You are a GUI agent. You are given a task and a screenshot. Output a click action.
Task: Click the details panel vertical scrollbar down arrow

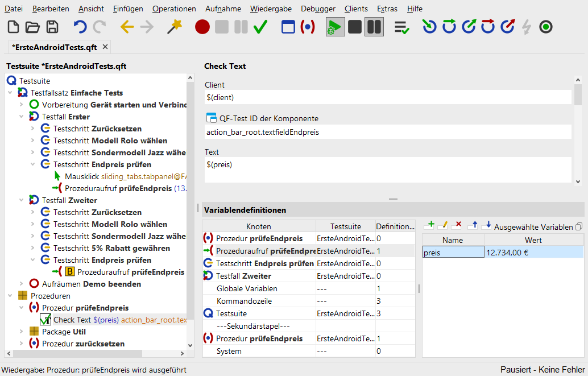[578, 181]
